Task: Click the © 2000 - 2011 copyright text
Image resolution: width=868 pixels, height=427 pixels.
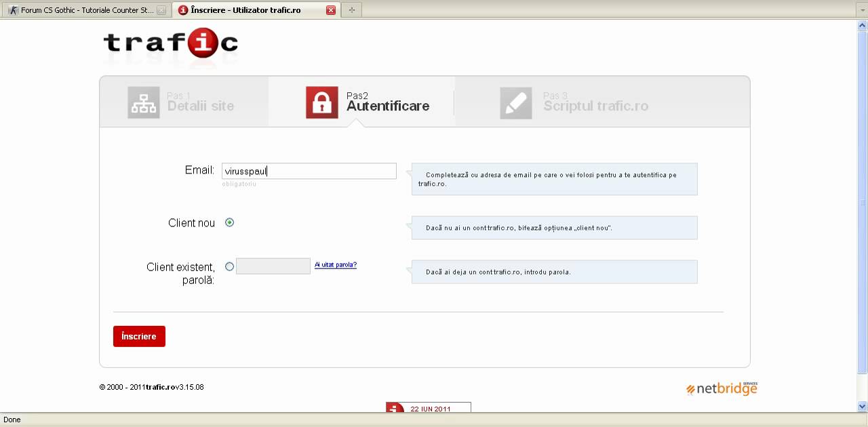Action: coord(122,388)
